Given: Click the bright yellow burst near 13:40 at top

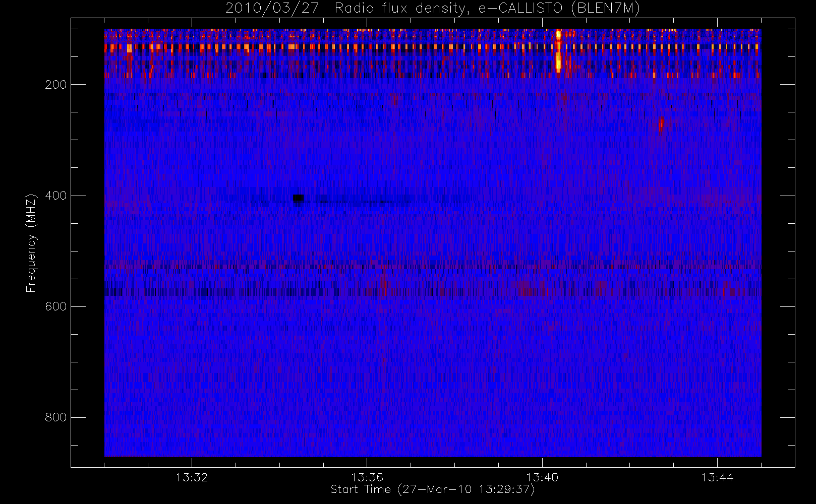Looking at the screenshot, I should coord(558,50).
